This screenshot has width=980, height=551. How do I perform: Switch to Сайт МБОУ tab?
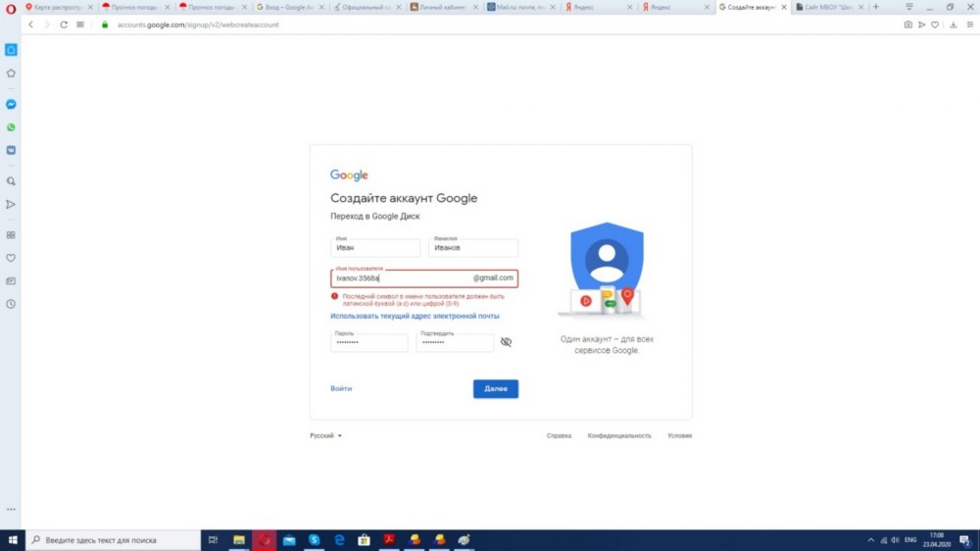828,7
